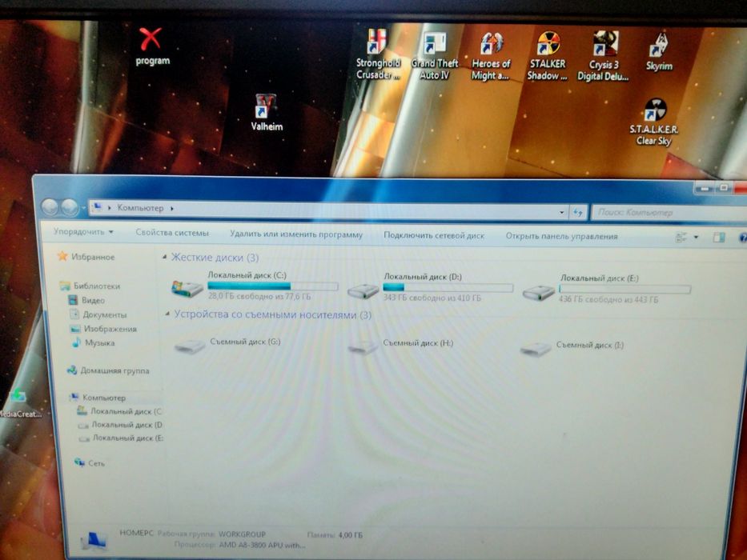Click 'Свойства системы' toolbar item
747x560 pixels.
pos(172,233)
